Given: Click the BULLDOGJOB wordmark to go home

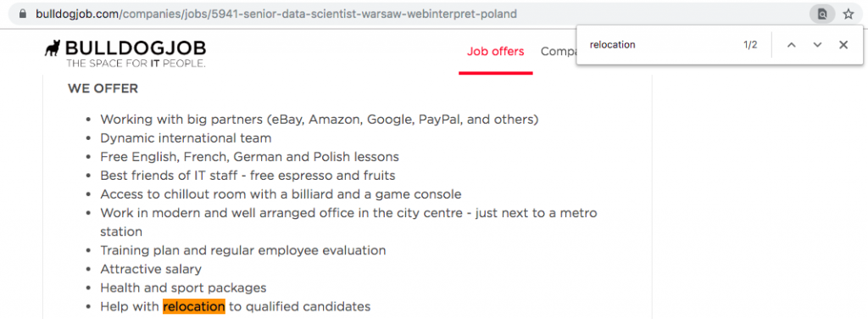Looking at the screenshot, I should (135, 48).
